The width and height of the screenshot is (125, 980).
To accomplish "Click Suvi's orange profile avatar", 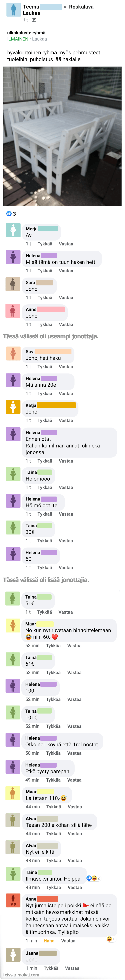I will (x=13, y=353).
